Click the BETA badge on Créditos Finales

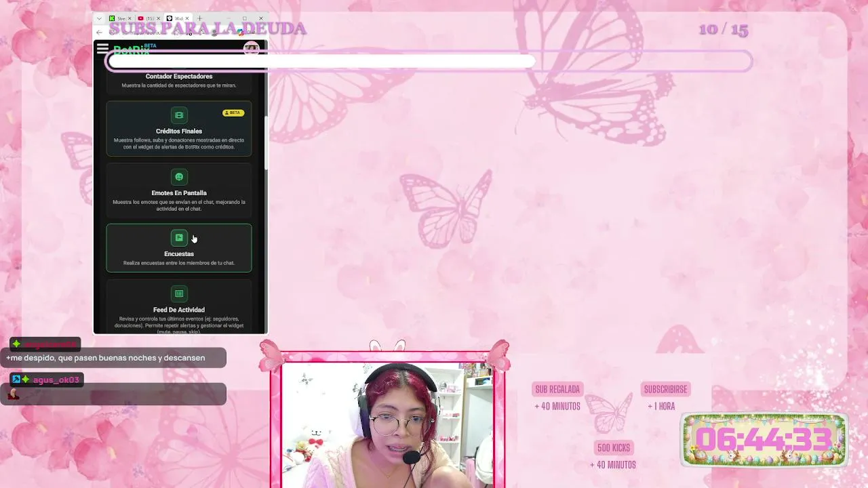[x=233, y=113]
